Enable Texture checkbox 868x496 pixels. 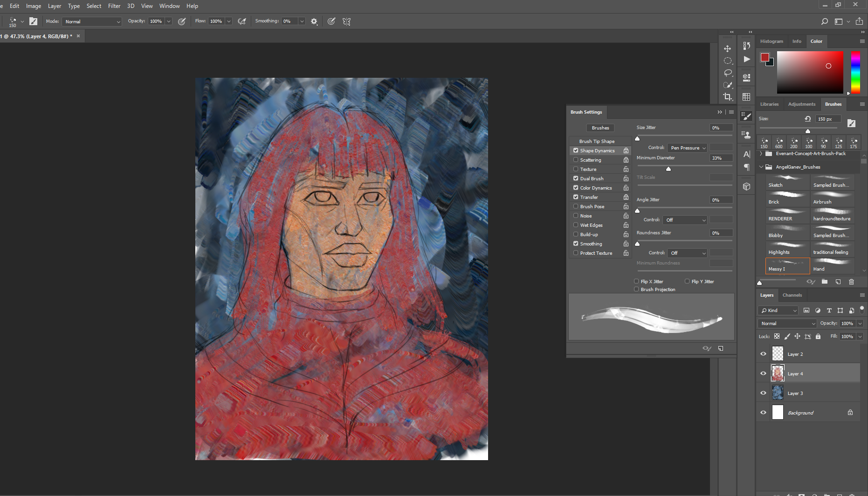(576, 169)
